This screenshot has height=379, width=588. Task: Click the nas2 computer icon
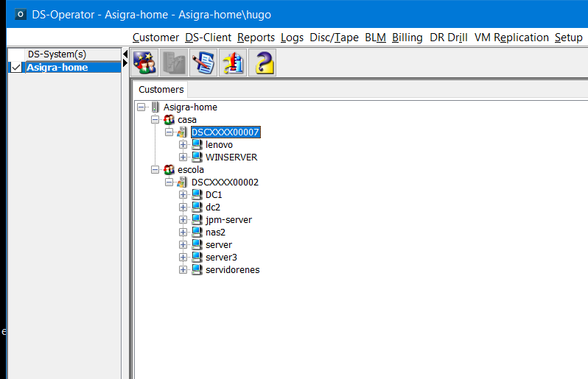pos(197,233)
